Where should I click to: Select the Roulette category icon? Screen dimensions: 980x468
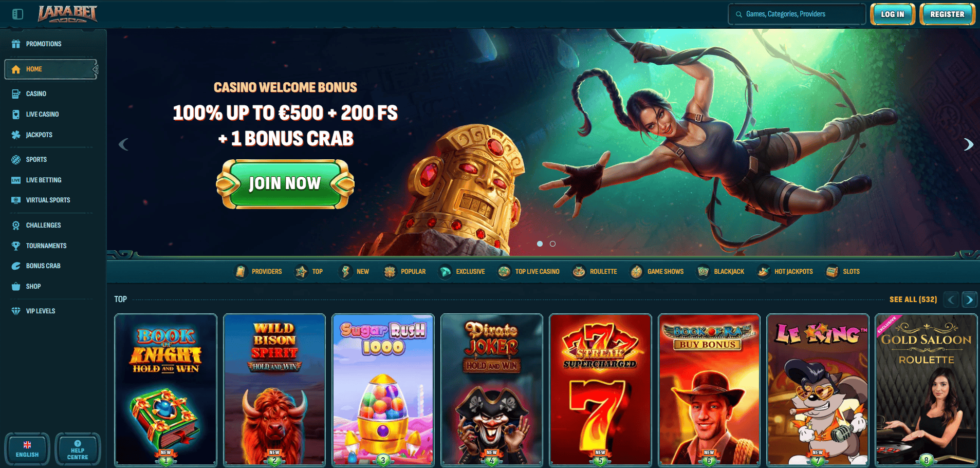579,271
